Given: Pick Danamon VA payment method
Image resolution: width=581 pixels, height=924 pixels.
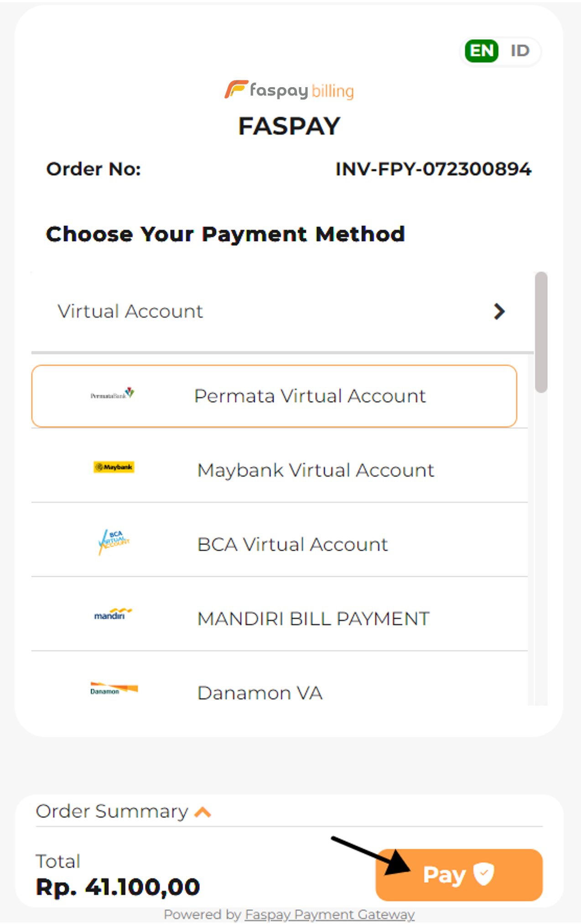Looking at the screenshot, I should pyautogui.click(x=260, y=693).
